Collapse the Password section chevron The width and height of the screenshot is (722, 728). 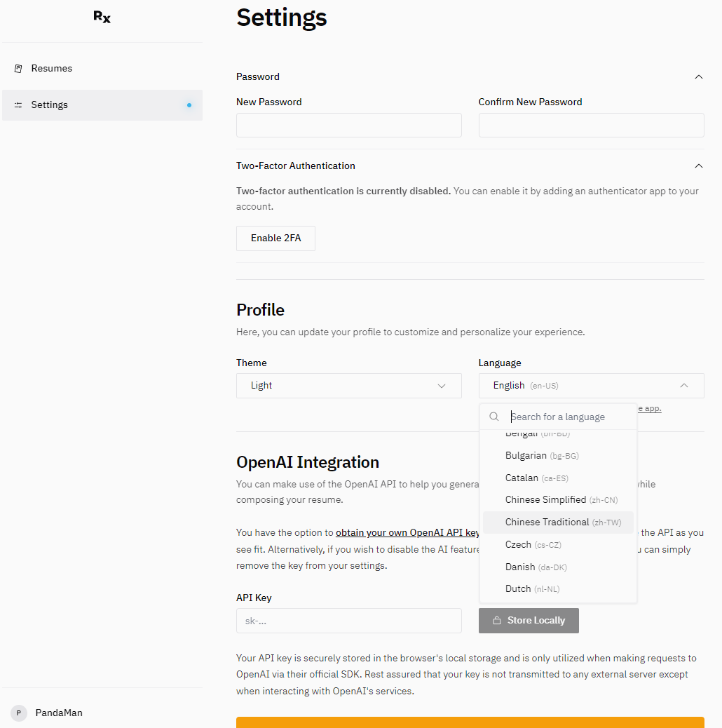698,77
